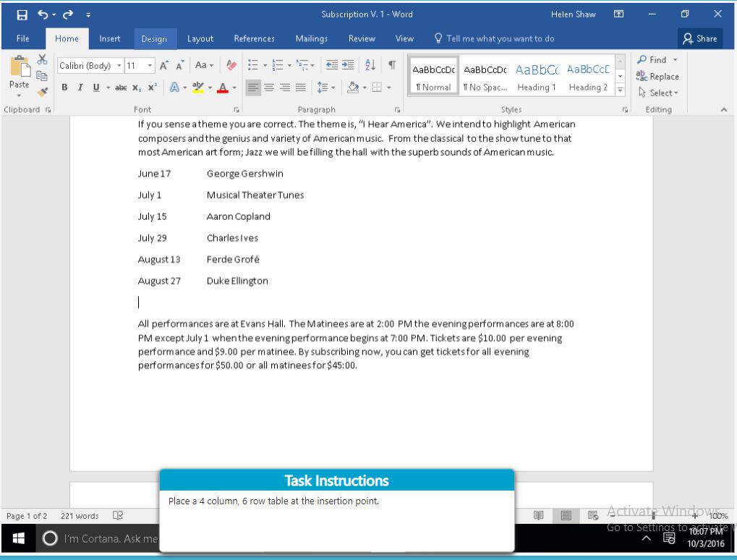Open the Sort dialog icon
The height and width of the screenshot is (560, 737).
pyautogui.click(x=369, y=64)
